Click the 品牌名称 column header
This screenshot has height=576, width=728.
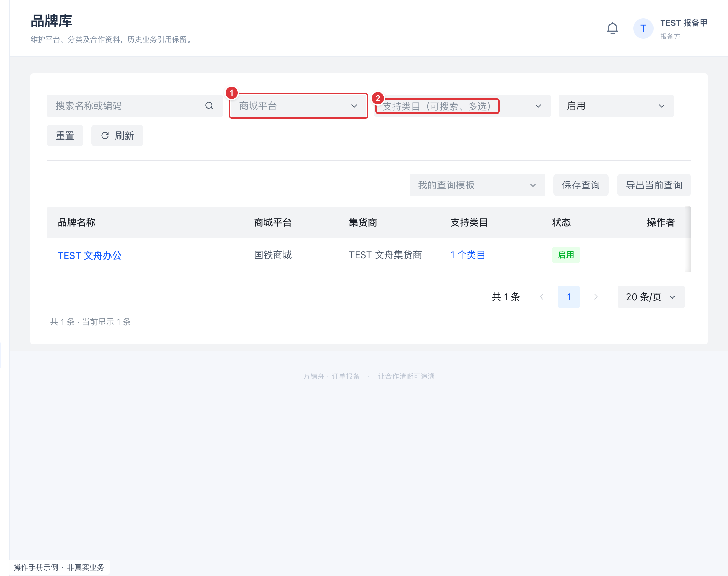click(77, 222)
